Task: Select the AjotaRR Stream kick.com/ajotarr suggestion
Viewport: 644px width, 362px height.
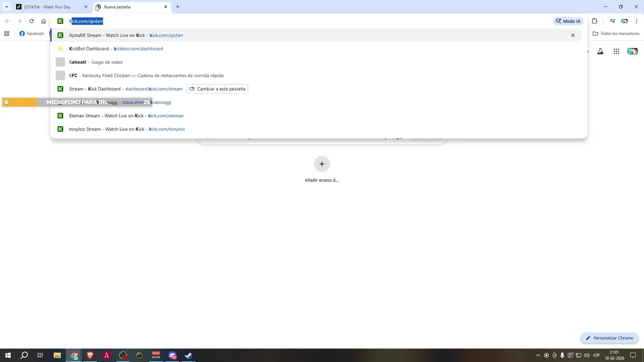Action: coord(317,35)
